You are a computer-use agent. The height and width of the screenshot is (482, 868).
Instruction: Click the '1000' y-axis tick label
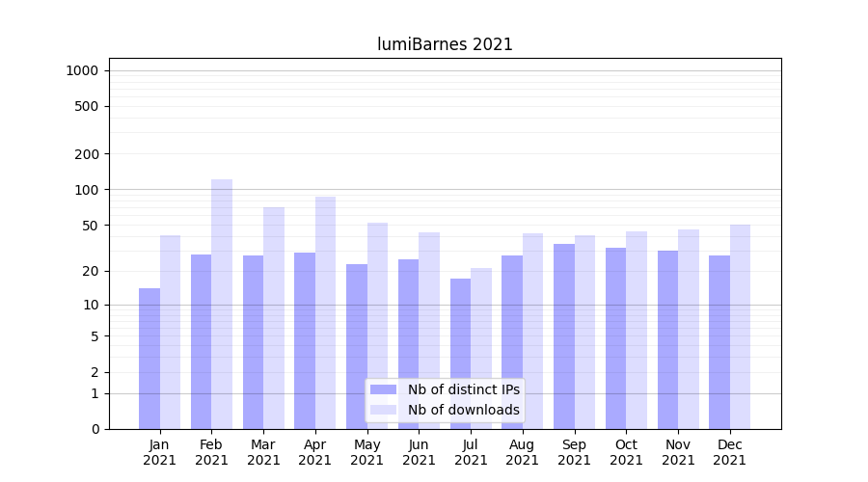pyautogui.click(x=82, y=70)
